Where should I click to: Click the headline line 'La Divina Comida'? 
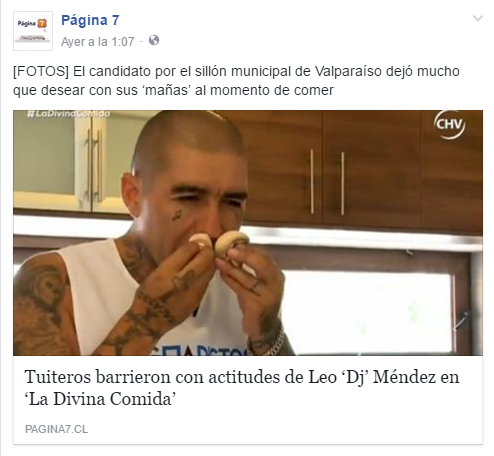(x=100, y=399)
